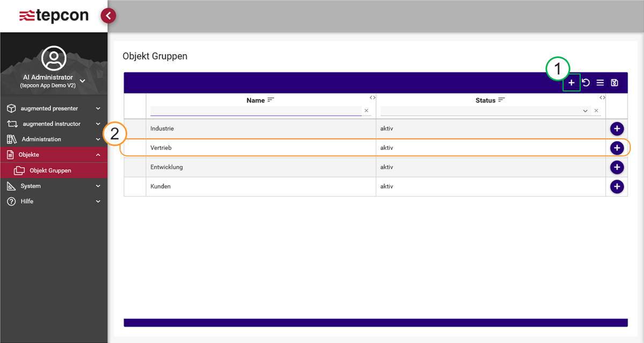Expand the AI Administrator user menu chevron
This screenshot has height=343, width=644.
pos(82,81)
